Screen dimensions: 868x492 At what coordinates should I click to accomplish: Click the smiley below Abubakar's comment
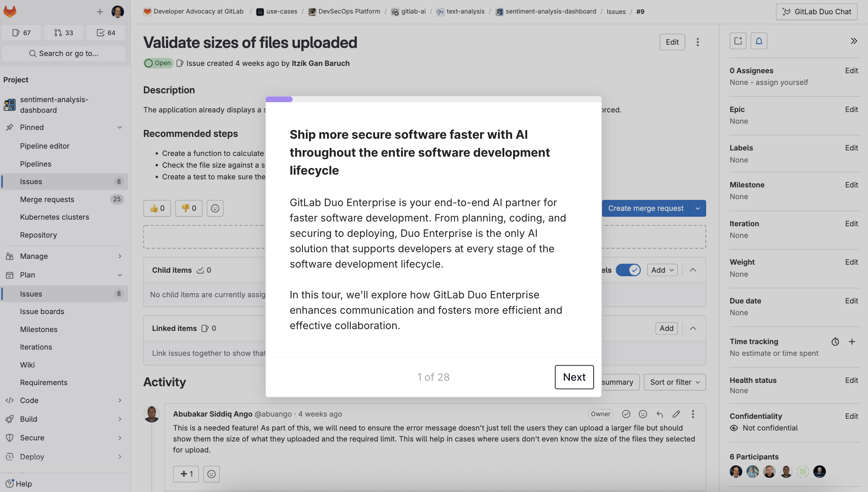(x=211, y=474)
